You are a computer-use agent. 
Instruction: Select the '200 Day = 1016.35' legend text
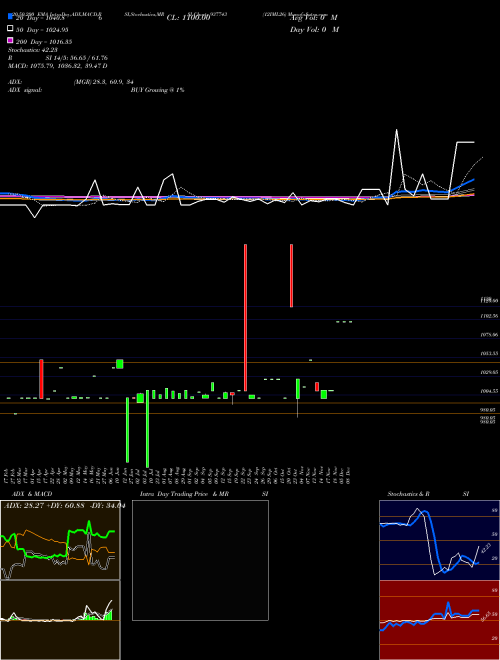(x=44, y=42)
